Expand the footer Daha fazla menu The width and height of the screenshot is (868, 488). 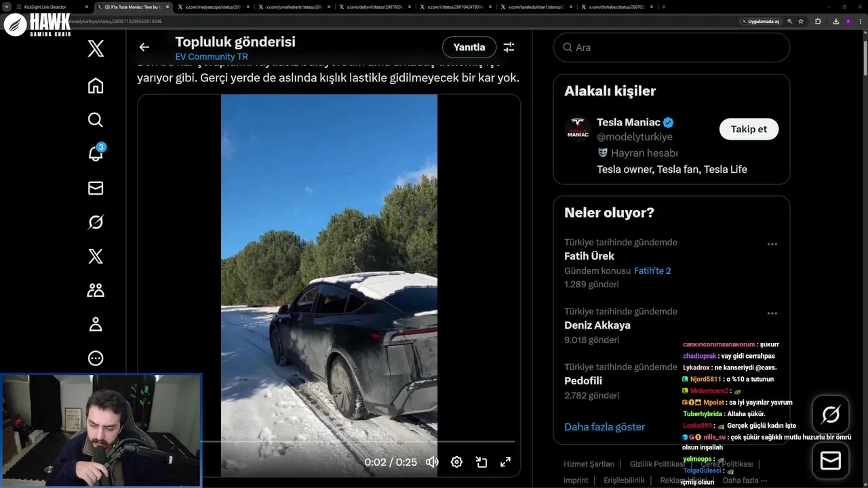(x=745, y=480)
